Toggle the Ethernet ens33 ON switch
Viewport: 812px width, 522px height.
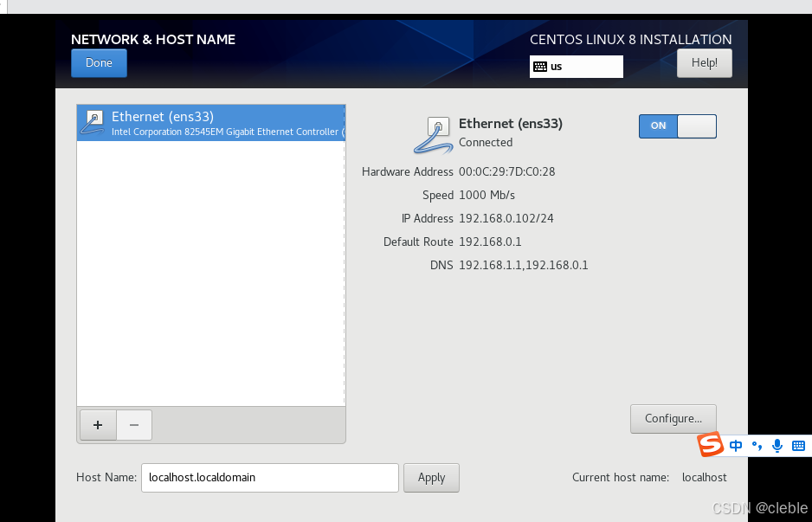point(677,126)
